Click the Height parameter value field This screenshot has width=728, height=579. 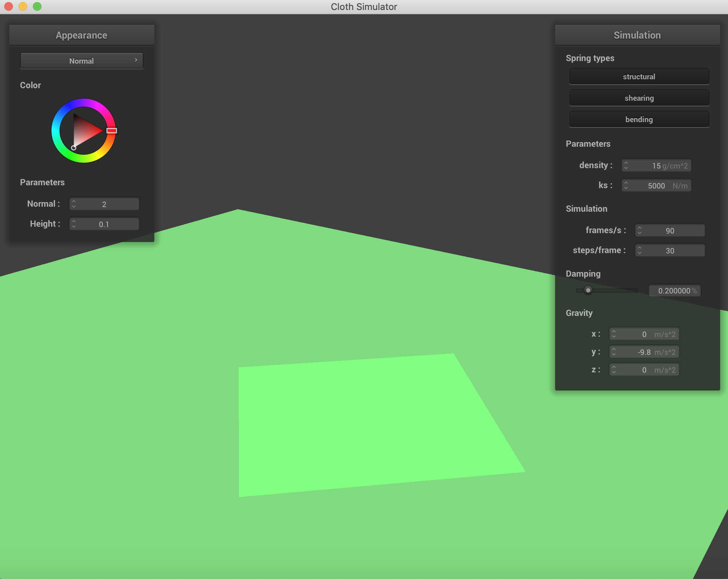pos(104,224)
